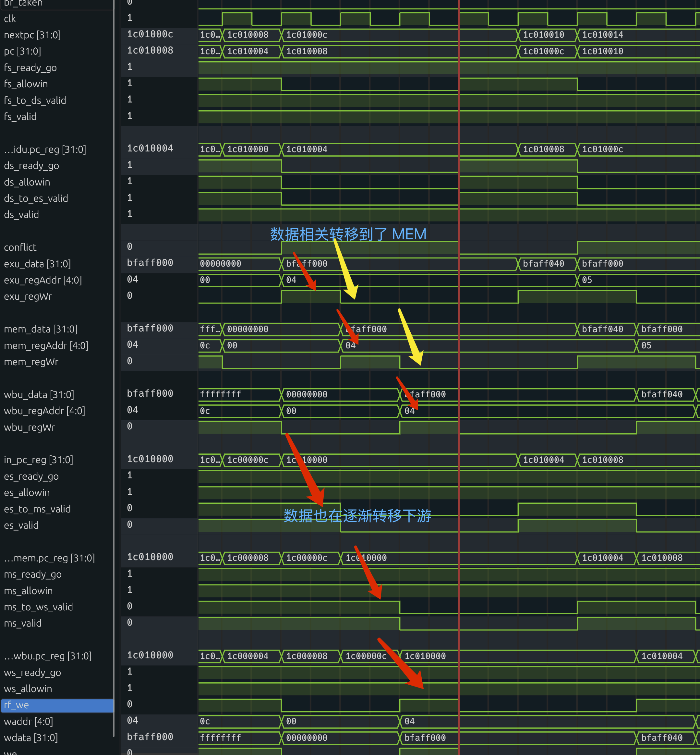Select es_to_ms_valid signal
700x755 pixels.
pyautogui.click(x=37, y=509)
